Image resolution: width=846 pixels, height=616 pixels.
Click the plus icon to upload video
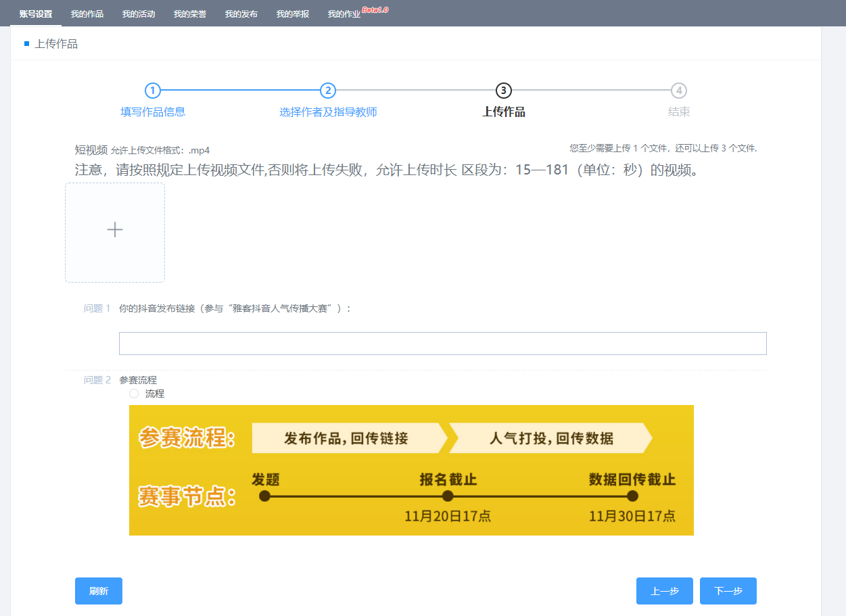[x=115, y=230]
